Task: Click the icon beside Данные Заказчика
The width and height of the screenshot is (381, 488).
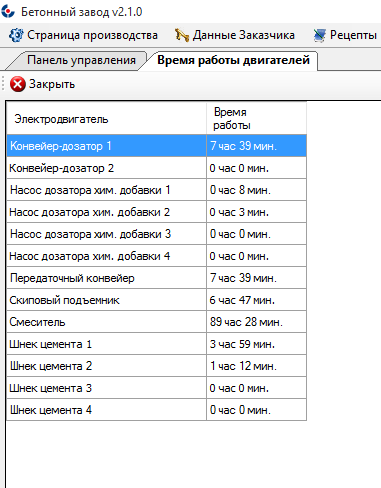Action: point(182,35)
